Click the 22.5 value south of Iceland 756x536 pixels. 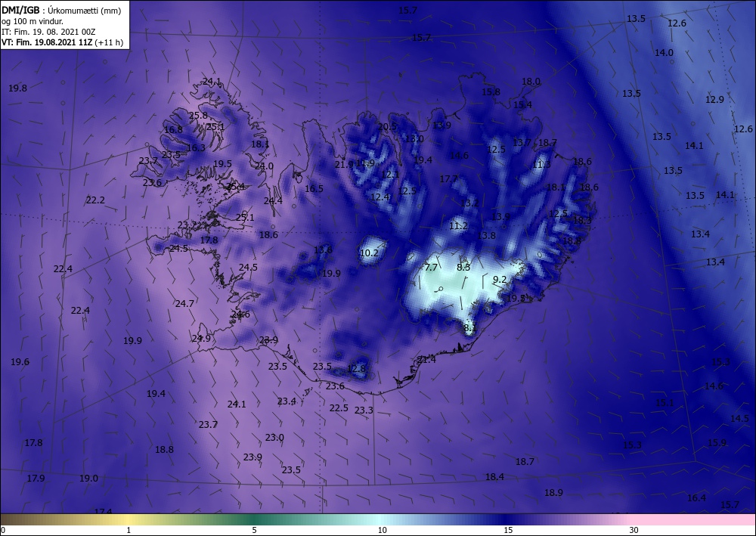coord(339,407)
